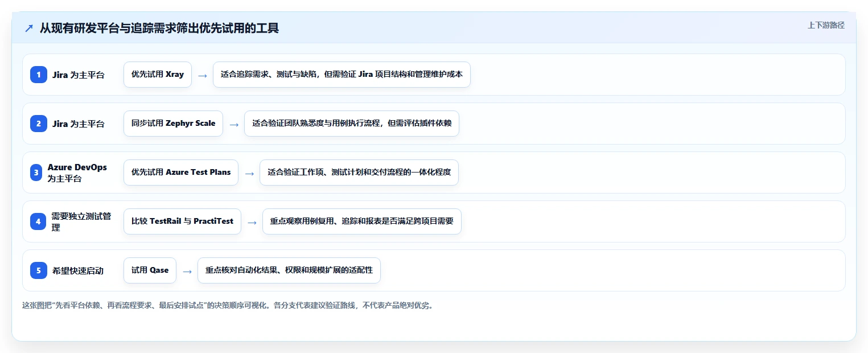The image size is (868, 353).
Task: Click the diagonal arrow icon beside the title
Action: (29, 28)
